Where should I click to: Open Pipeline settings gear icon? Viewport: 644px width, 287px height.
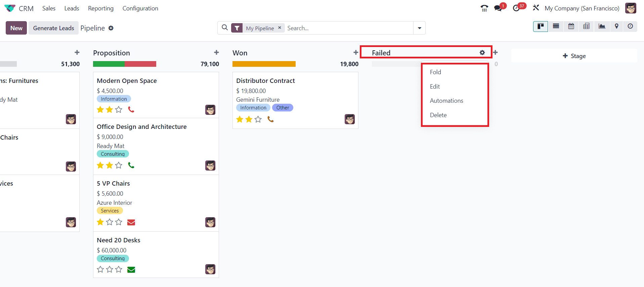[x=111, y=28]
